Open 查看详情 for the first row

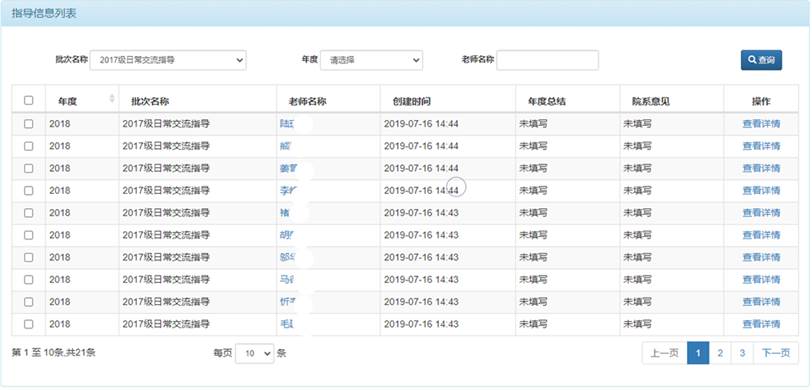point(761,124)
